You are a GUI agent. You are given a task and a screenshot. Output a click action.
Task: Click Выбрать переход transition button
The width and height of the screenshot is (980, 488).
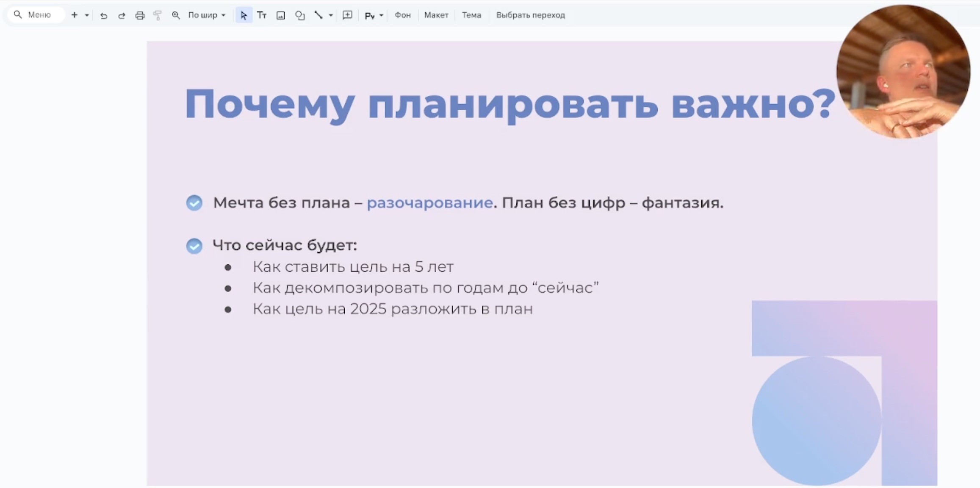tap(530, 15)
